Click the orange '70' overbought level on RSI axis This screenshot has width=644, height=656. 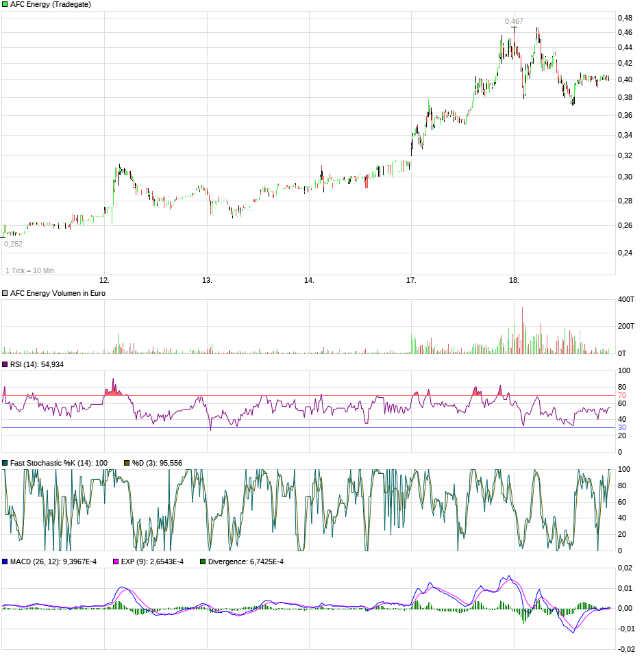[622, 395]
